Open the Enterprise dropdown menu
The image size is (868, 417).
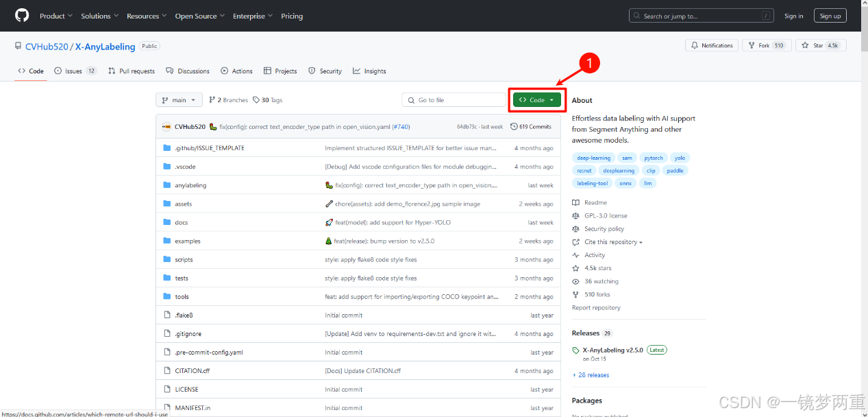pos(251,16)
